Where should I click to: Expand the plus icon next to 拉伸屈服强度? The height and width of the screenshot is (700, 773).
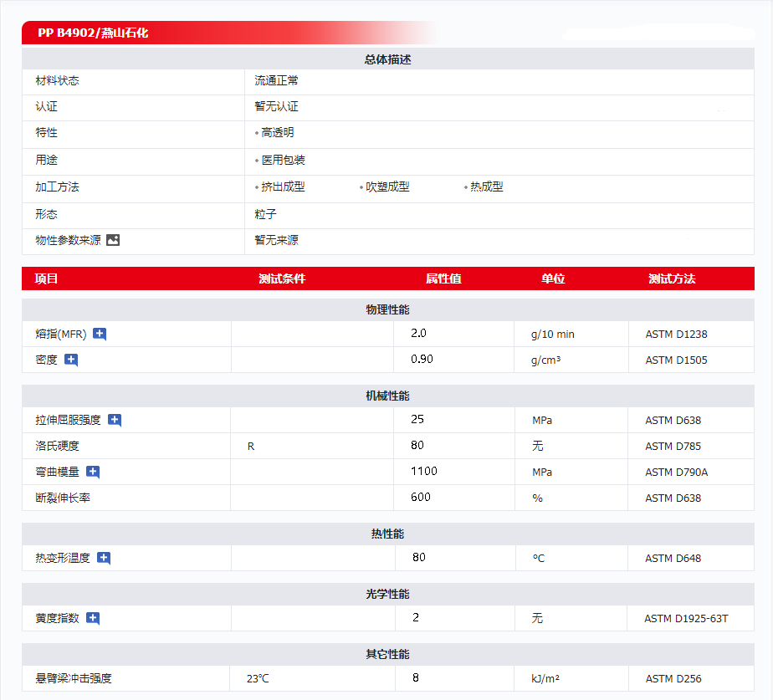click(x=115, y=420)
